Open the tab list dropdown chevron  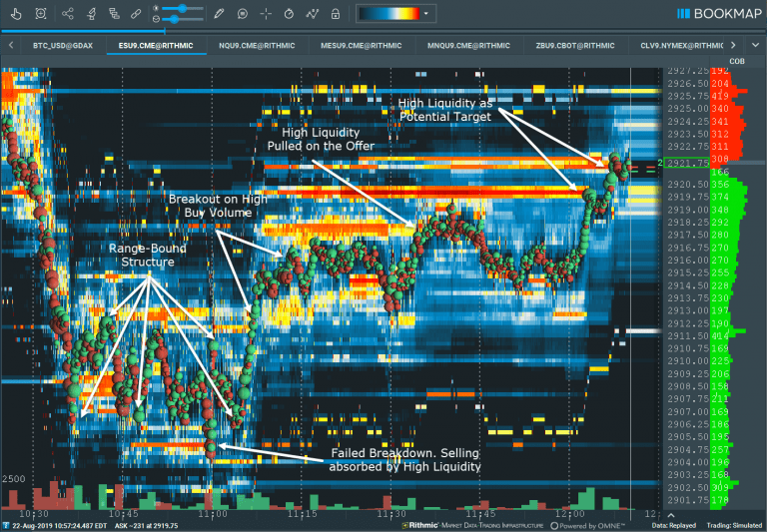(755, 46)
